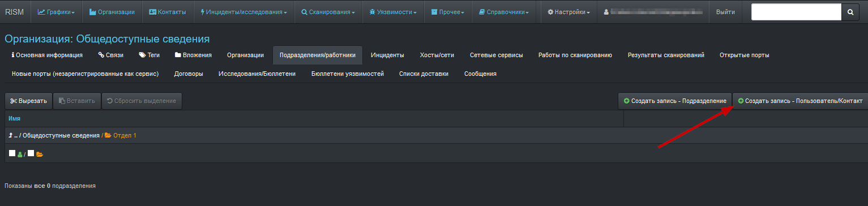
Task: Open the Настройки dropdown
Action: [x=568, y=12]
